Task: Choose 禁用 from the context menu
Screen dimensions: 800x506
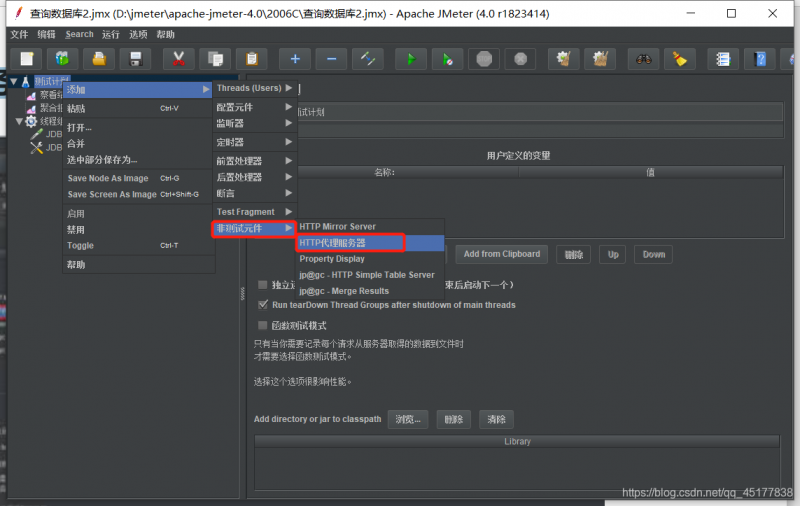Action: (x=138, y=230)
